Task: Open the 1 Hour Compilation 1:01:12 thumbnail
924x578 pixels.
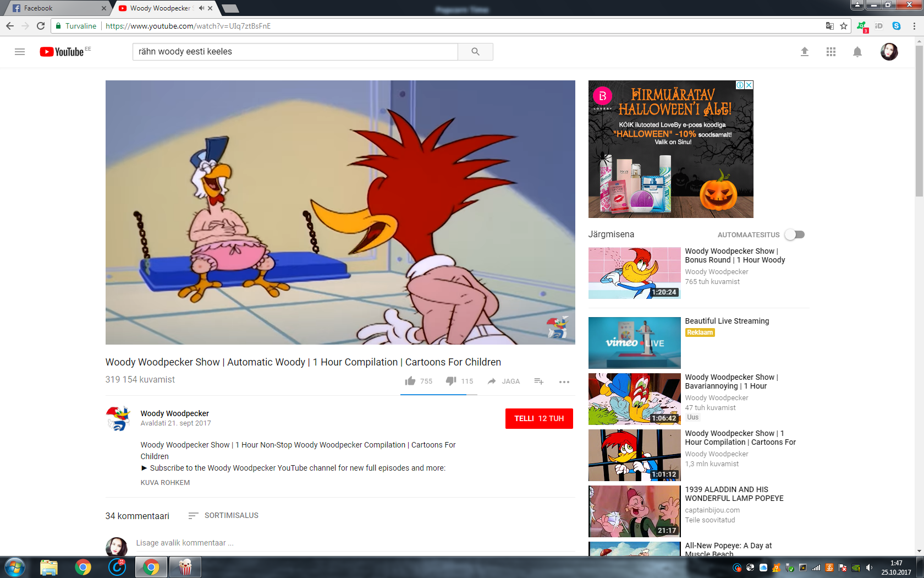Action: click(x=635, y=455)
